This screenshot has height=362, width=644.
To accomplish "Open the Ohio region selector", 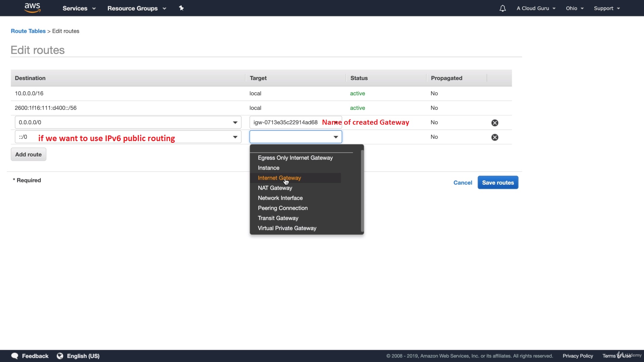I will point(575,8).
